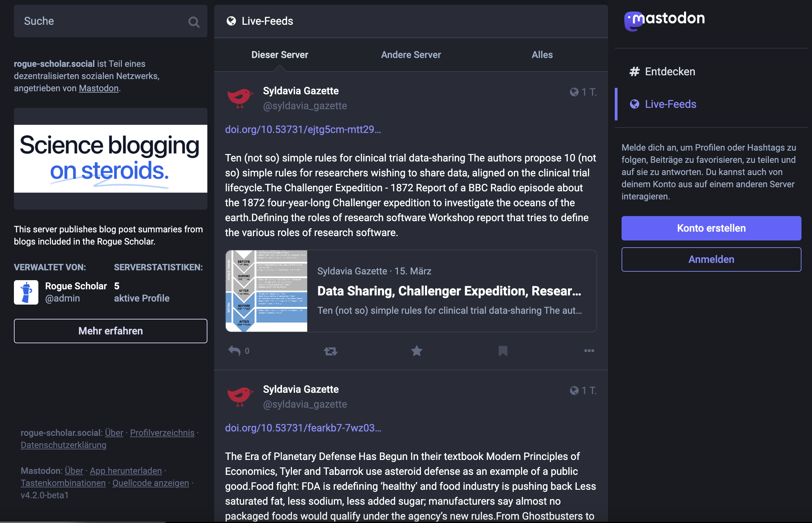Screen dimensions: 812x523
Task: Open the Datenschutzerklärung link
Action: pyautogui.click(x=63, y=445)
